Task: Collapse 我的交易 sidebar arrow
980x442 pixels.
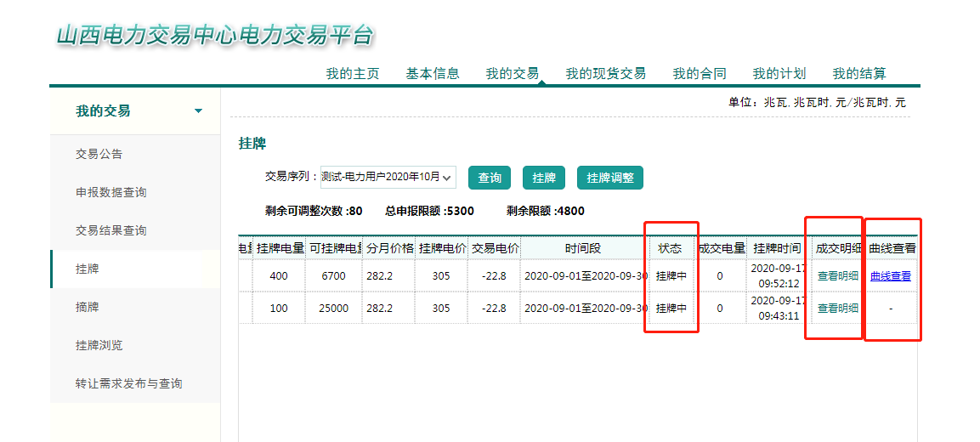Action: click(199, 111)
